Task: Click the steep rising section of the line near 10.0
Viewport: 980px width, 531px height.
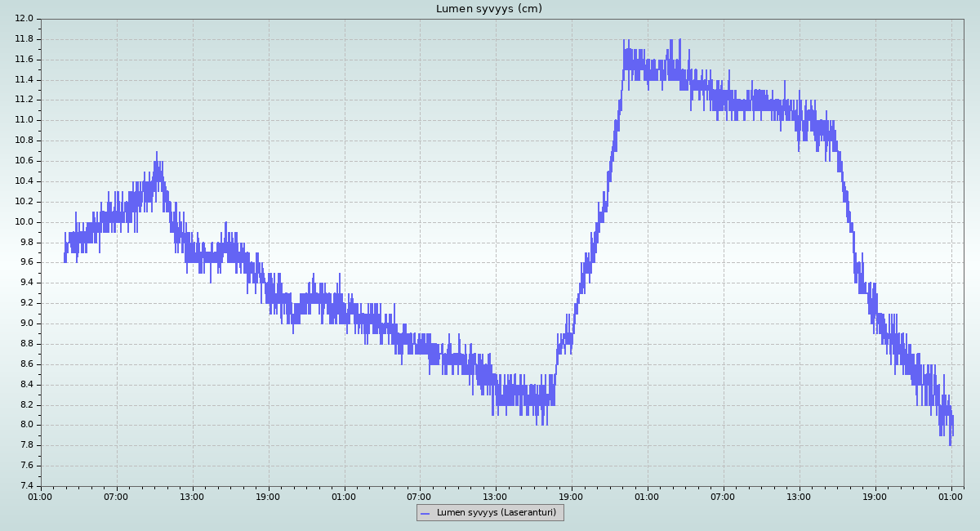Action: [x=600, y=221]
